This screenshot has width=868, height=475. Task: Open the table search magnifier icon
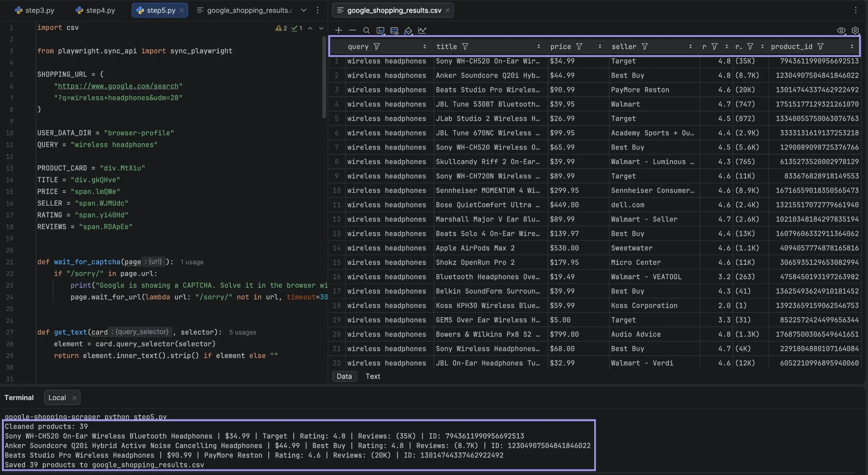click(x=366, y=31)
